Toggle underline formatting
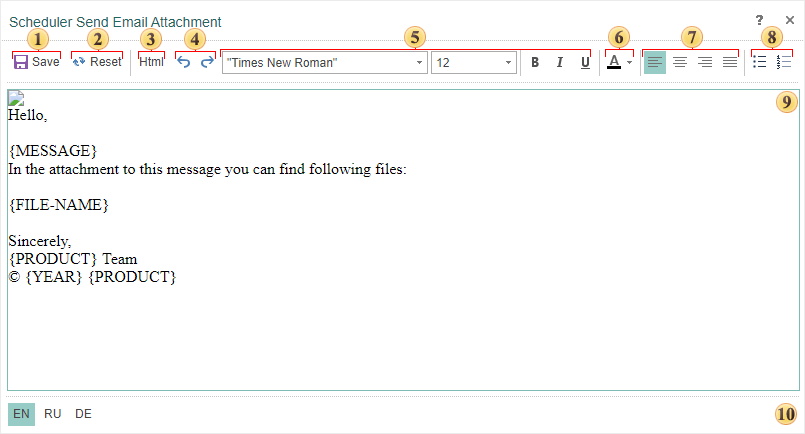This screenshot has width=805, height=434. pos(585,63)
